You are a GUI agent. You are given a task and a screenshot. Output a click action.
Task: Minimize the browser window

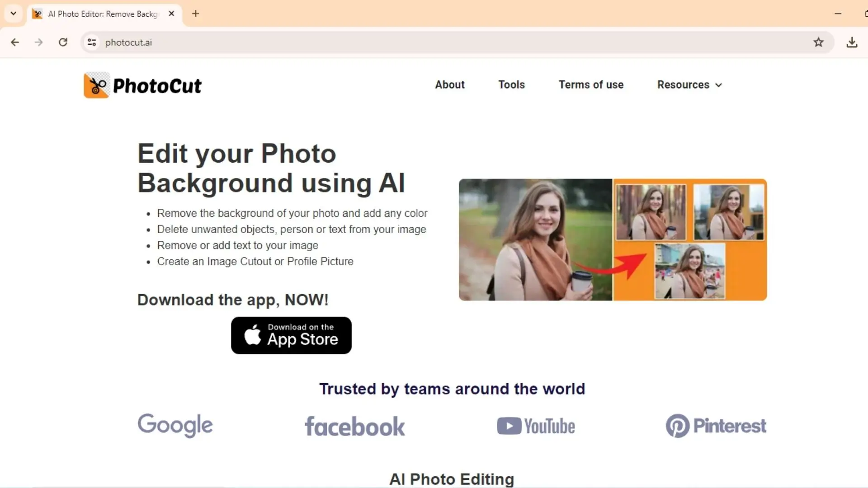tap(838, 14)
